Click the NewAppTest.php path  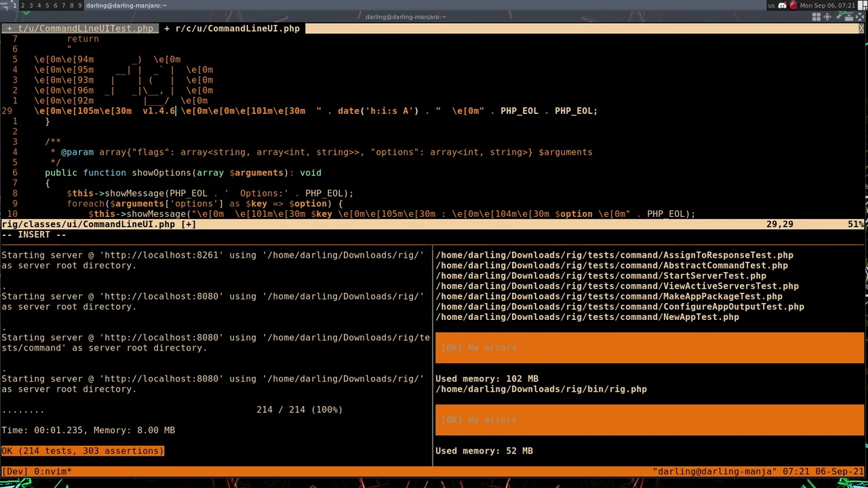click(x=587, y=317)
